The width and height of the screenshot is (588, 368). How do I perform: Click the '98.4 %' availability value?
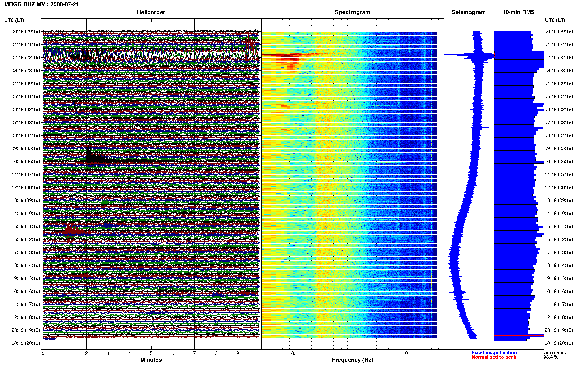click(x=551, y=357)
